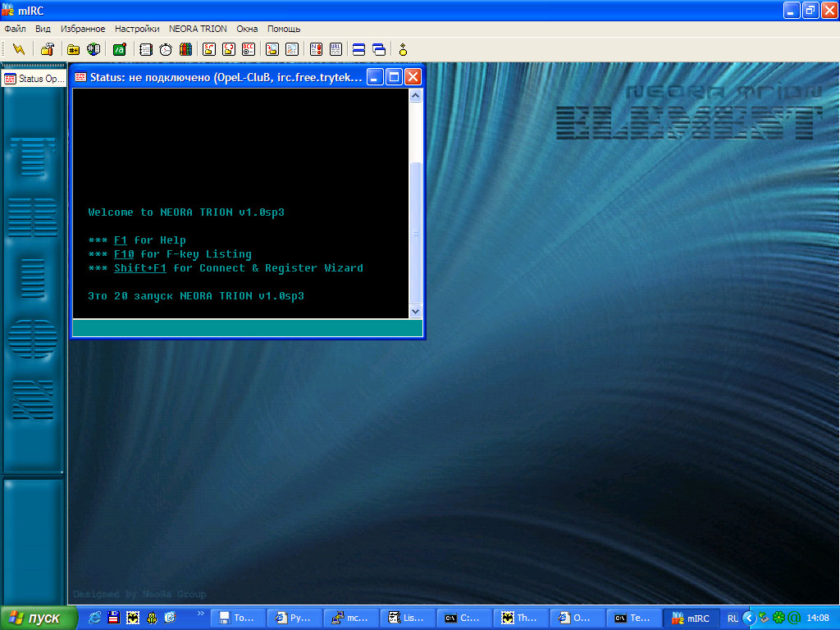Click the DCC send file icon
The width and height of the screenshot is (840, 630).
tap(209, 50)
